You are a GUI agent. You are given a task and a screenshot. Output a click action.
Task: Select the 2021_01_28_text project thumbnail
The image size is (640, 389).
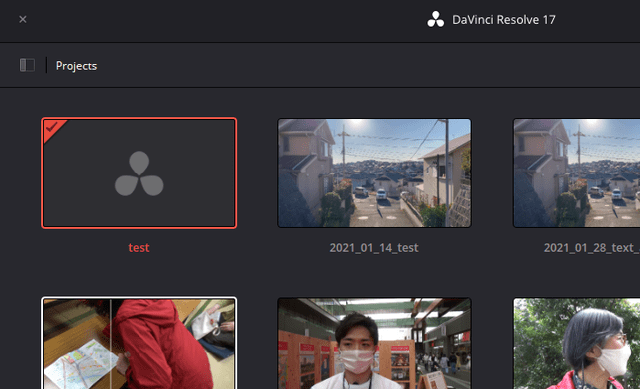tap(576, 173)
